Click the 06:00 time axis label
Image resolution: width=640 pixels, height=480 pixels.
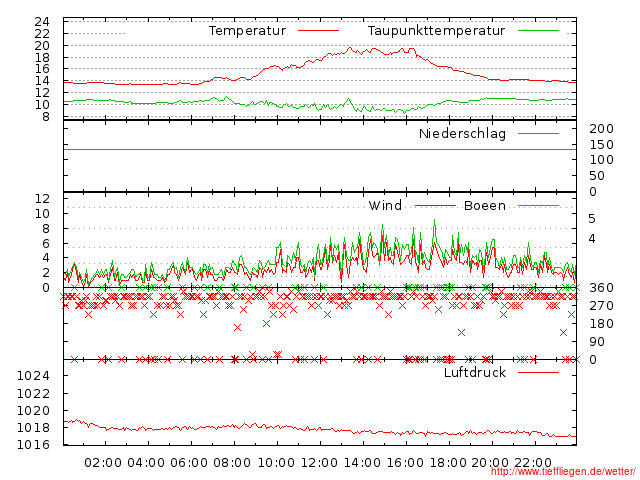click(x=189, y=463)
